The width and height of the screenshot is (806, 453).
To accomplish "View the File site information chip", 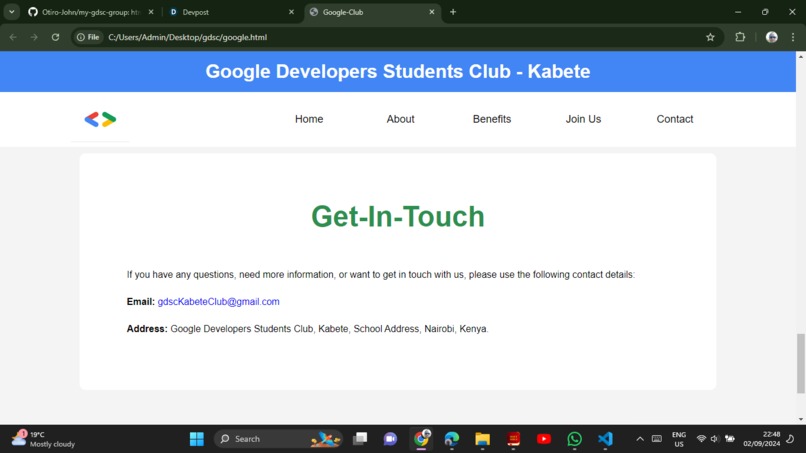I will click(88, 37).
